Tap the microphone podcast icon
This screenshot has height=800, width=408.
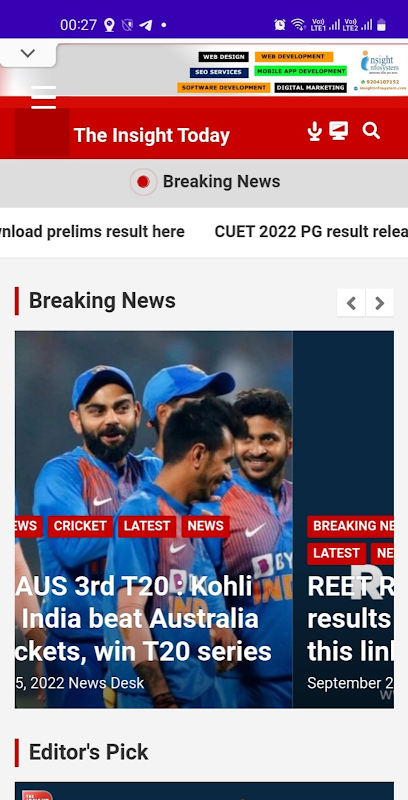[315, 131]
